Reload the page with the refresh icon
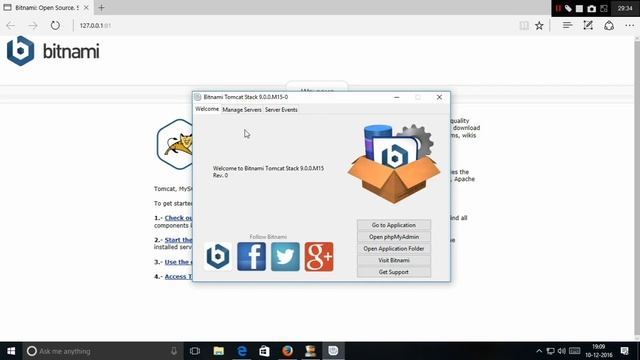640x360 pixels. pyautogui.click(x=55, y=25)
